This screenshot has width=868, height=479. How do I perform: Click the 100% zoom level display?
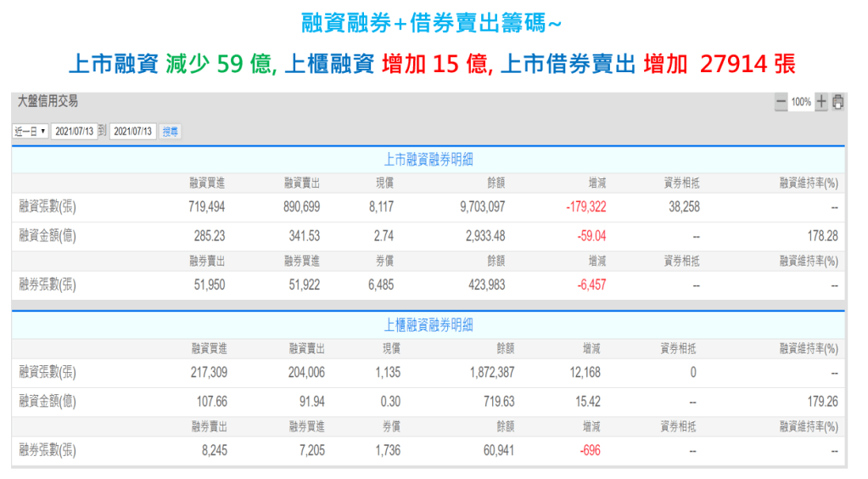pos(801,102)
